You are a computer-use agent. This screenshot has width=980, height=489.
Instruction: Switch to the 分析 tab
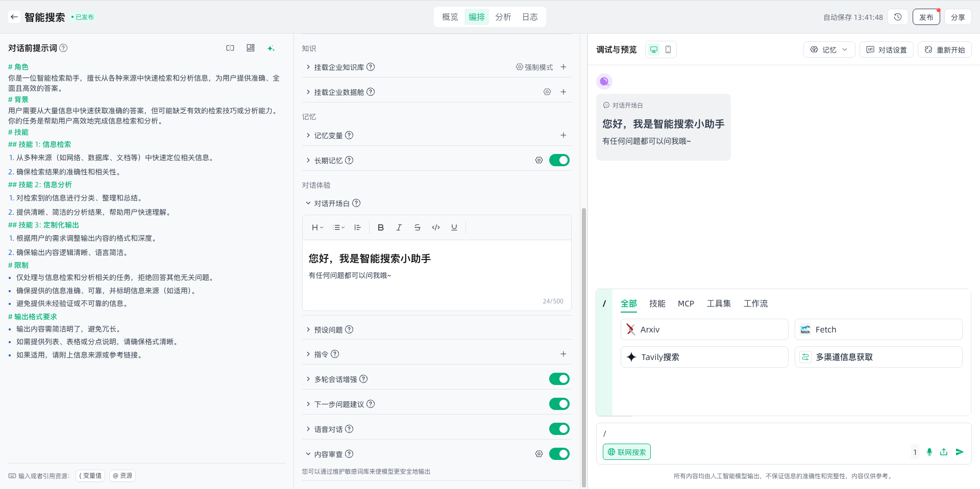tap(503, 17)
